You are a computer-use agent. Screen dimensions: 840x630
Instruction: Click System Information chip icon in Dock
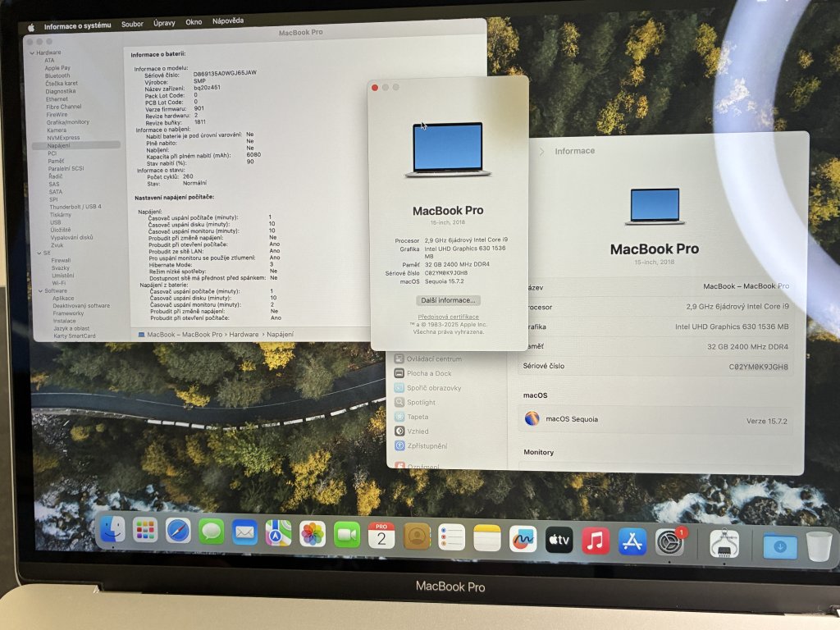[x=724, y=545]
